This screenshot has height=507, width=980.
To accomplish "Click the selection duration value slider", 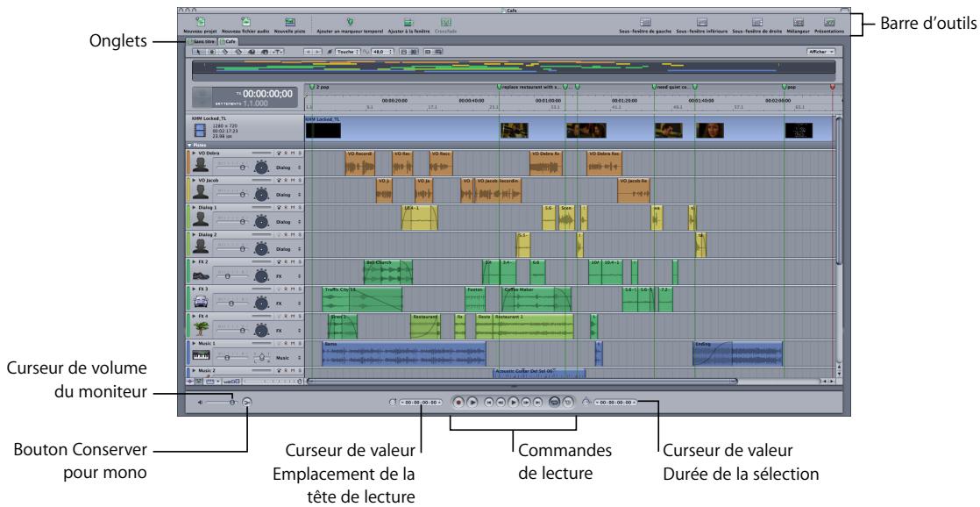I will [x=615, y=403].
